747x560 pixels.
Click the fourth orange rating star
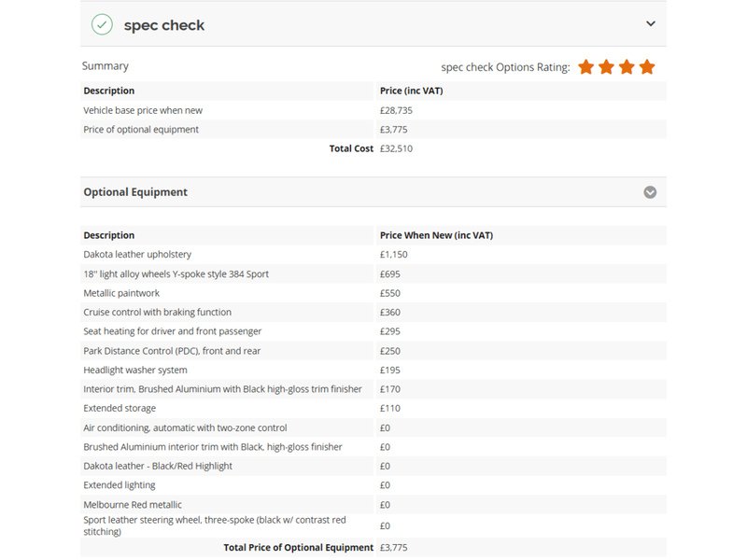point(647,67)
